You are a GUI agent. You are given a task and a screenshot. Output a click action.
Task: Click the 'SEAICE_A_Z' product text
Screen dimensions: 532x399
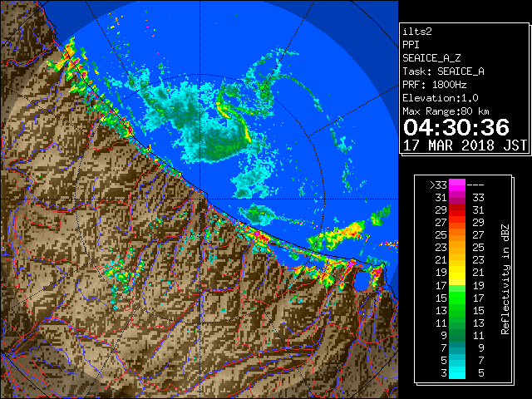[431, 58]
